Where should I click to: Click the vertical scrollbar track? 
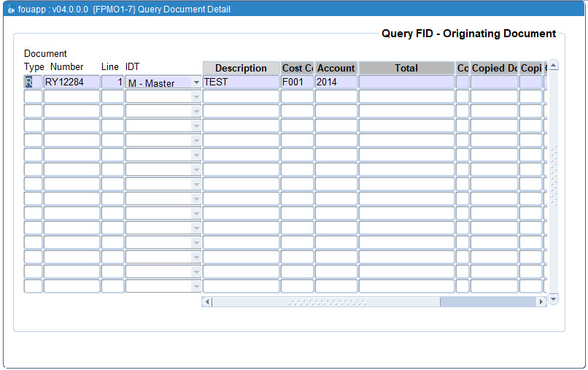tap(553, 175)
